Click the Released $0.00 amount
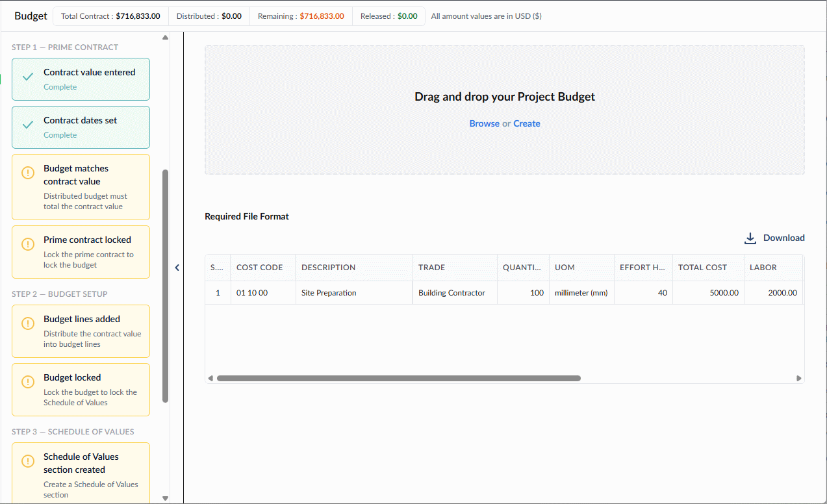This screenshot has width=827, height=504. coord(407,16)
